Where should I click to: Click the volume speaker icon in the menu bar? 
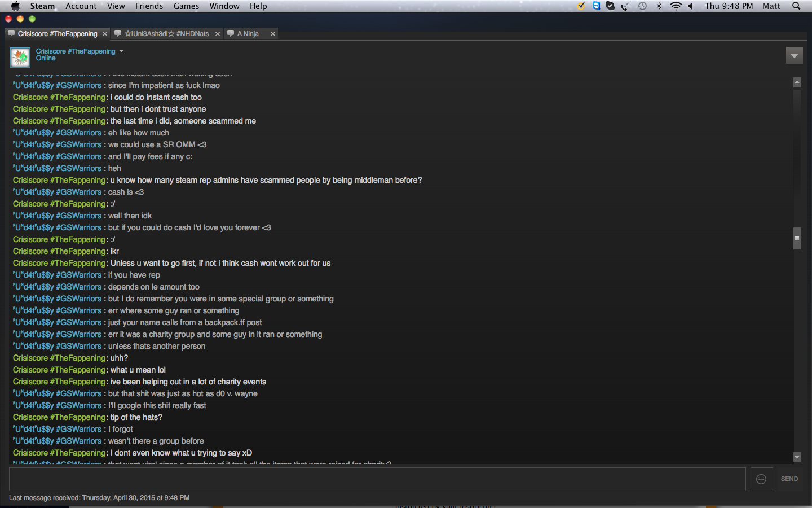pos(690,6)
